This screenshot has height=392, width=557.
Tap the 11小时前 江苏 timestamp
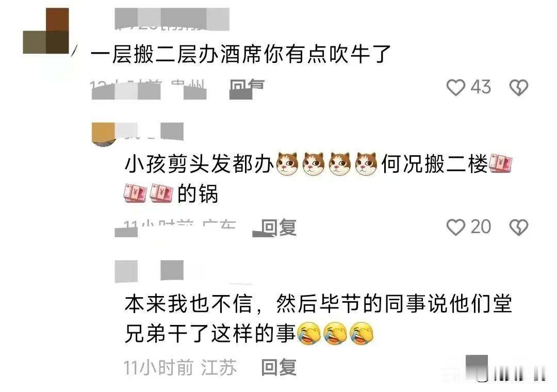180,367
